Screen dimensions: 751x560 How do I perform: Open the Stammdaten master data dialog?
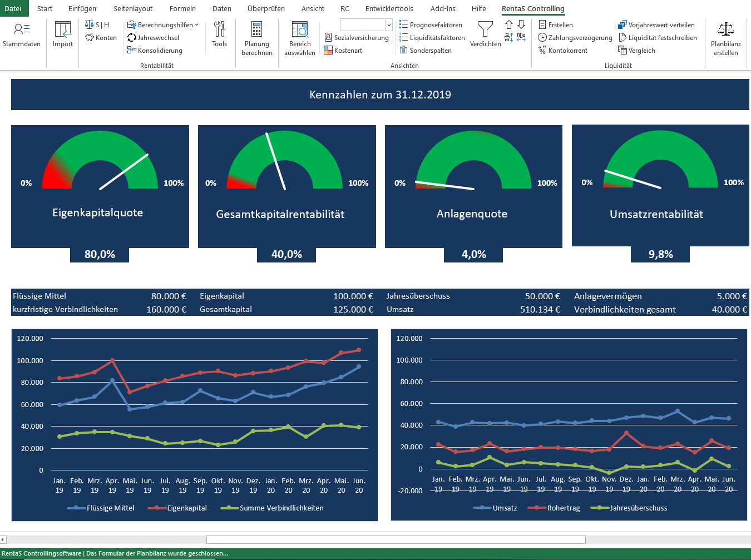coord(22,34)
